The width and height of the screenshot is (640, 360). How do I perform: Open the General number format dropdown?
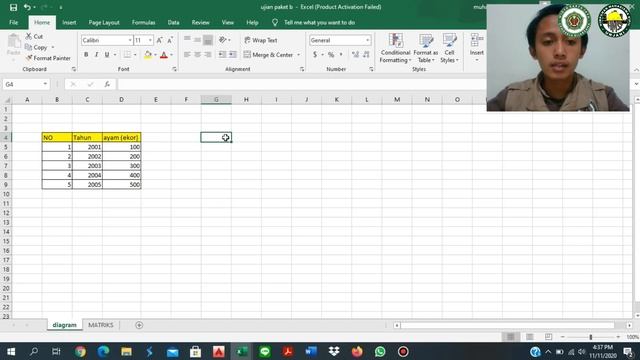point(367,40)
